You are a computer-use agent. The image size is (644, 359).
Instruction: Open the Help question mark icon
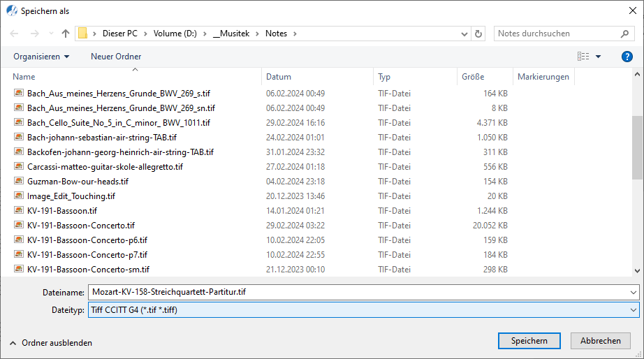pos(627,57)
